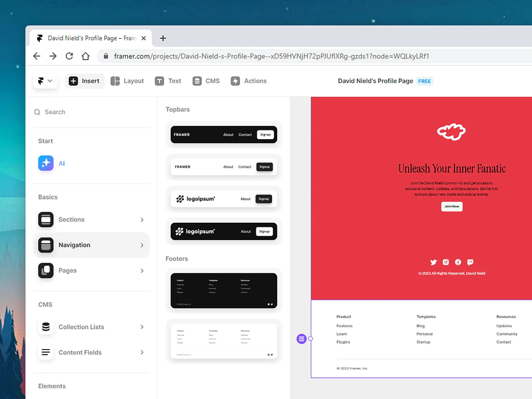The image size is (532, 399).
Task: Expand the Sections category chevron
Action: pyautogui.click(x=143, y=219)
